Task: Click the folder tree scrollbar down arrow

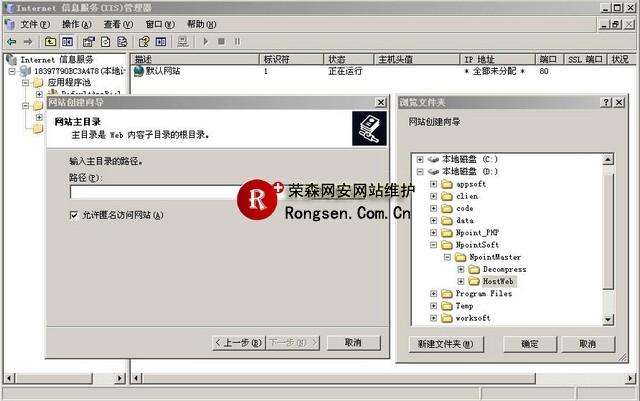Action: pyautogui.click(x=607, y=319)
